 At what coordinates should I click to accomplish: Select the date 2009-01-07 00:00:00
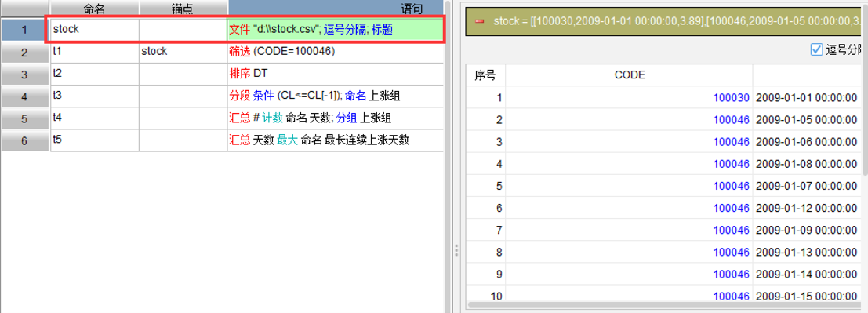point(806,186)
